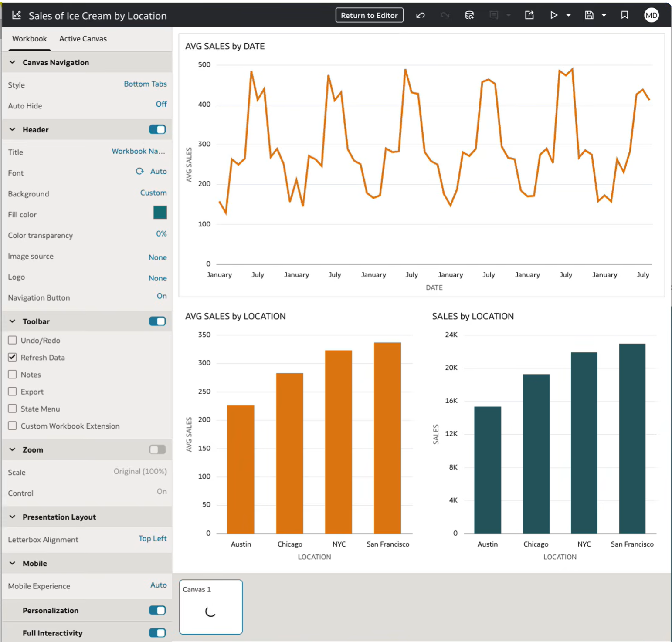
Task: Click the orange San Francisco bar
Action: point(387,438)
